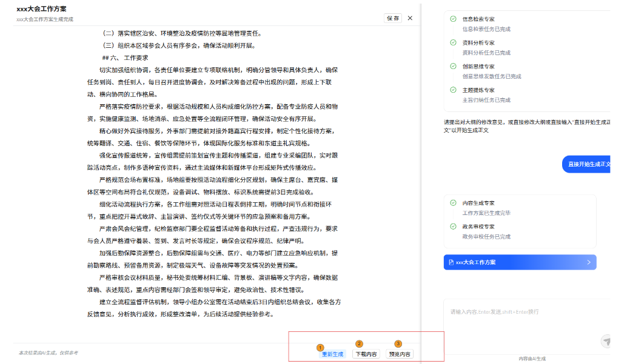Click the green check beside 信息检索专家

pos(453,19)
